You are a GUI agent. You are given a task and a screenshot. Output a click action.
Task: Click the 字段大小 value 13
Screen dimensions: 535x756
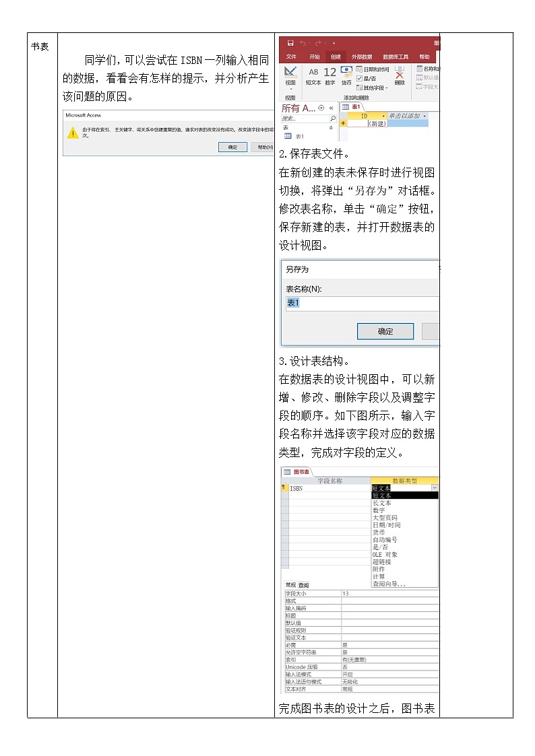[390, 594]
